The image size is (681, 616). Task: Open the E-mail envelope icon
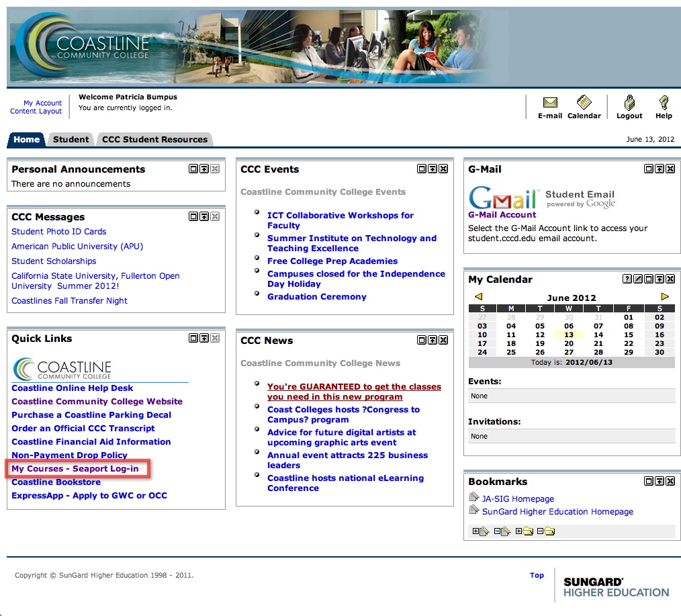pyautogui.click(x=550, y=103)
